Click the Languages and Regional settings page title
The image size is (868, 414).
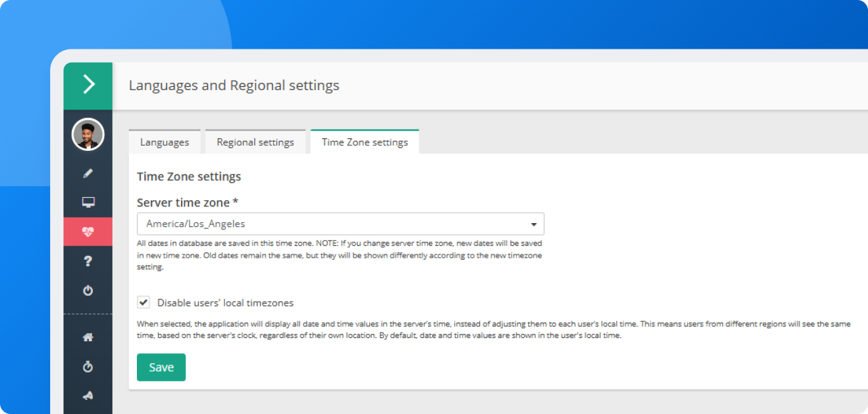click(x=234, y=85)
